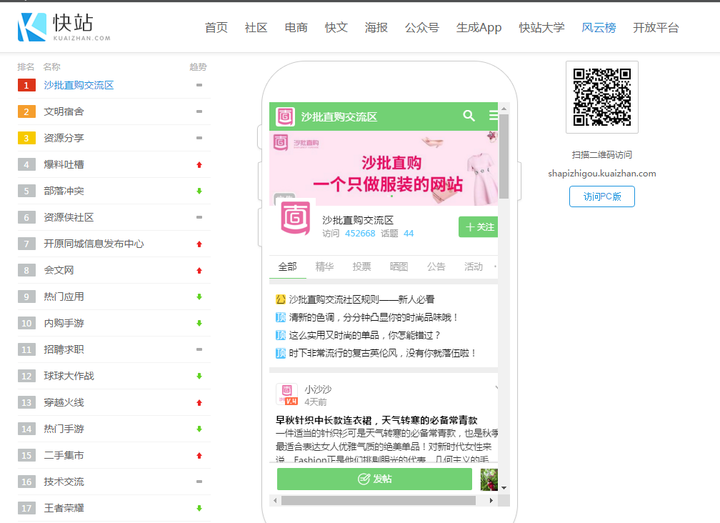The height and width of the screenshot is (523, 720).
Task: Select the 公告 tab in the phone preview
Action: pos(436,267)
